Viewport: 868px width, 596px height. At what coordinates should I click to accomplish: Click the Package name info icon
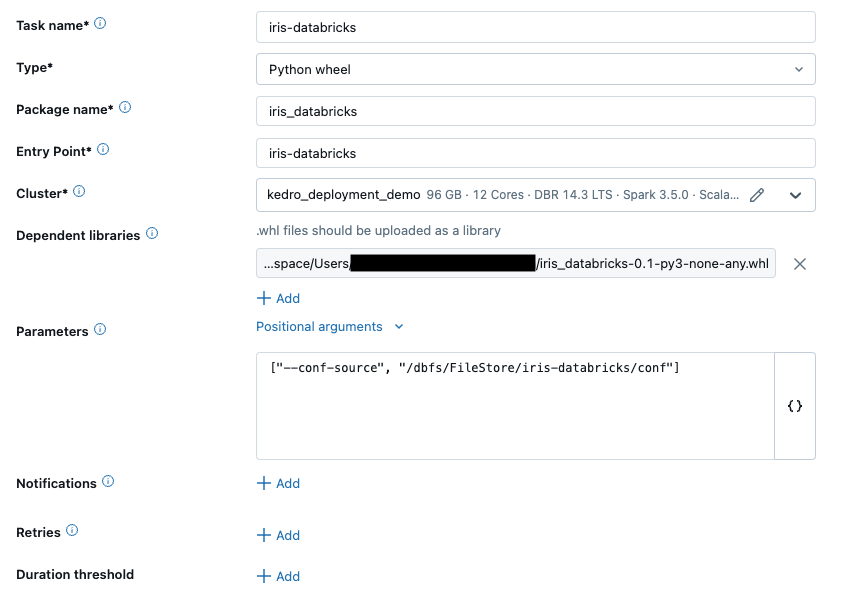(125, 108)
